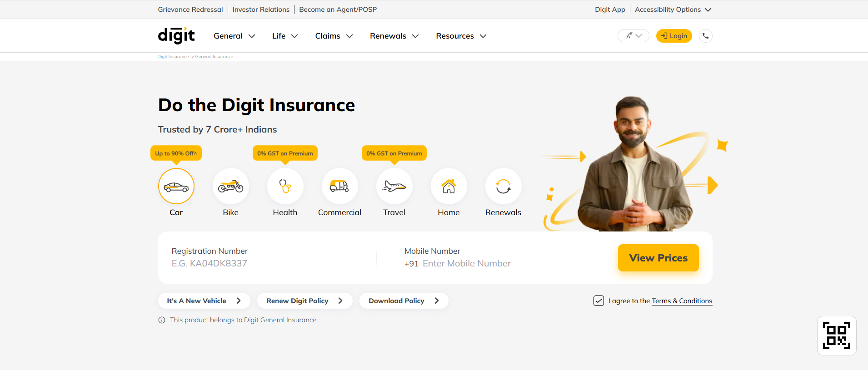Toggle the Terms & Conditions agreement checkbox
The height and width of the screenshot is (379, 868).
599,300
